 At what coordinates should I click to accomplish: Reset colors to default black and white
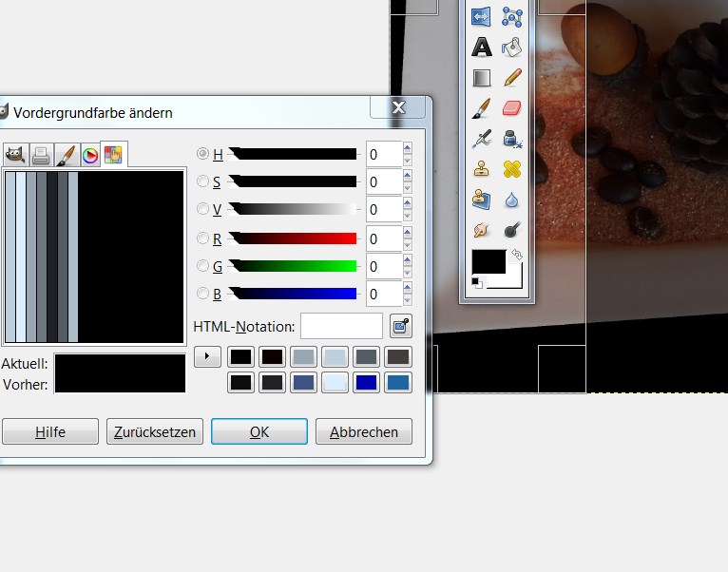click(477, 283)
